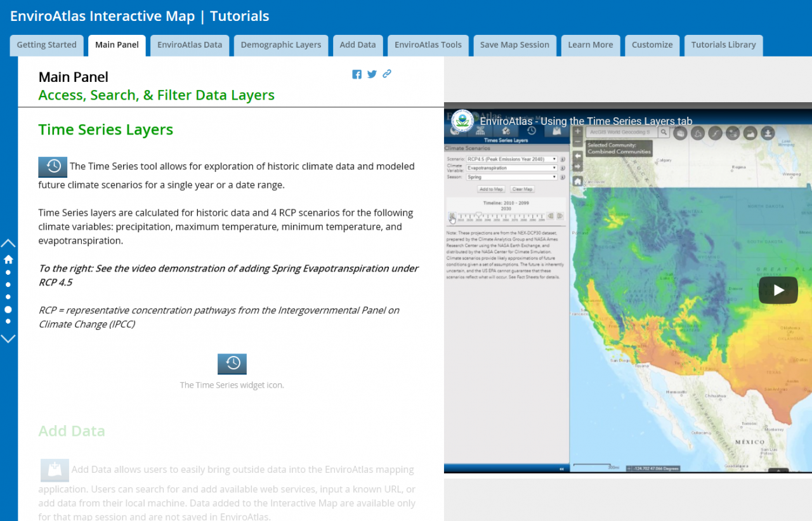Select the last navigation dot in the sidebar
Viewport: 812px width, 521px height.
(x=8, y=321)
